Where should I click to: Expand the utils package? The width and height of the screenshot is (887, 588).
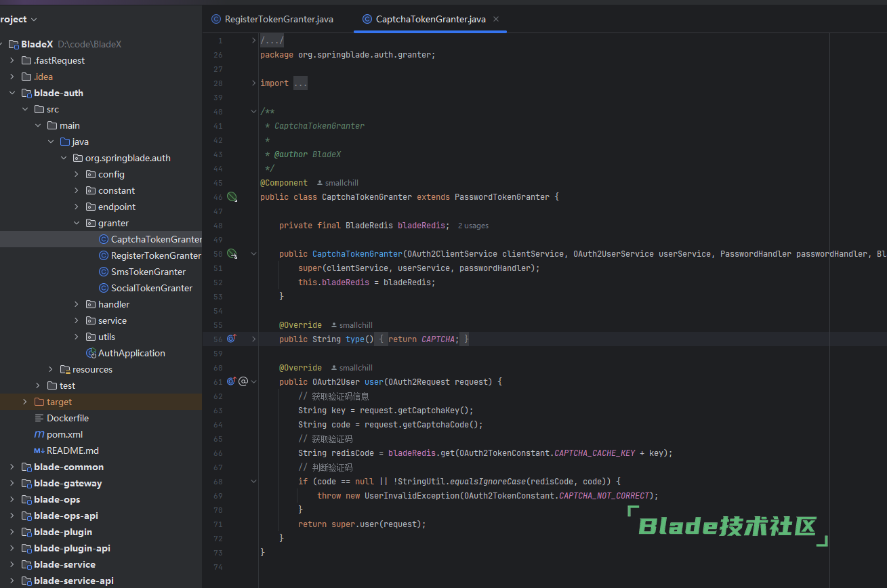tap(76, 337)
